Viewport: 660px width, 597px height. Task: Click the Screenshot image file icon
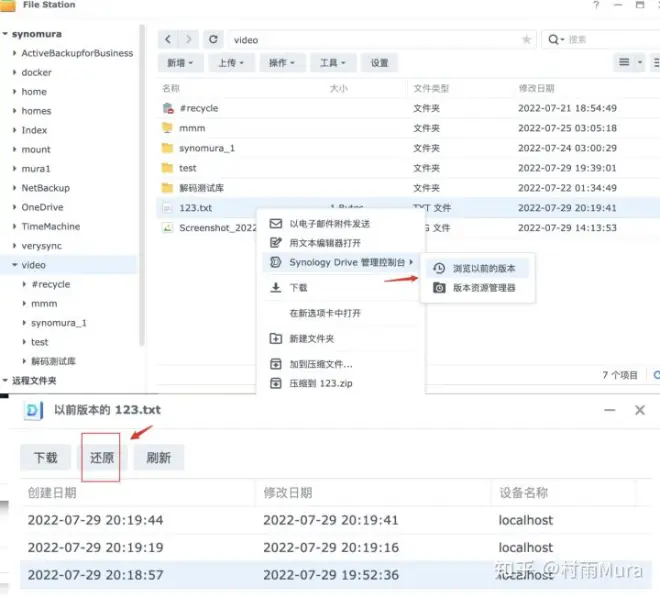(168, 228)
